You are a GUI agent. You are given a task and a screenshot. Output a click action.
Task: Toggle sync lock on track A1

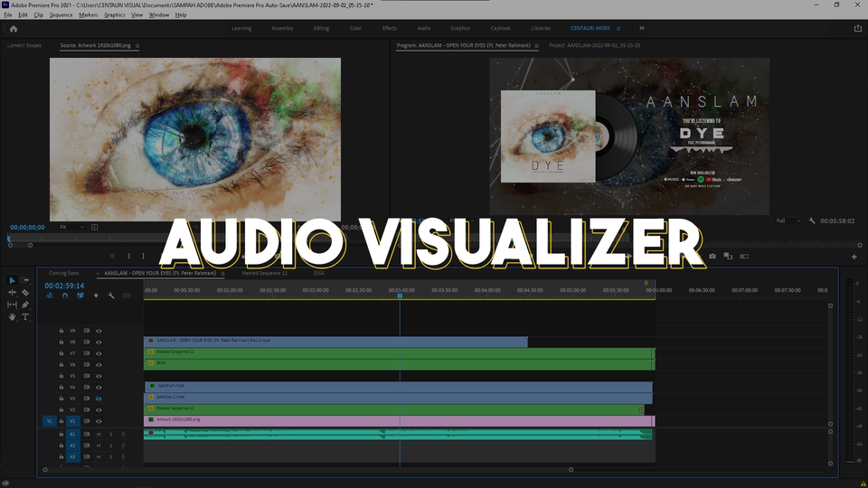[87, 435]
